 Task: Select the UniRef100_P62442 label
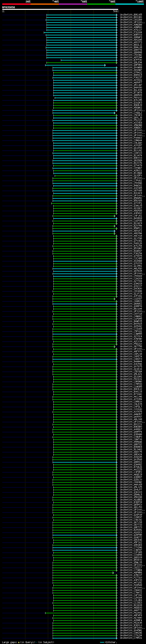(x=131, y=613)
